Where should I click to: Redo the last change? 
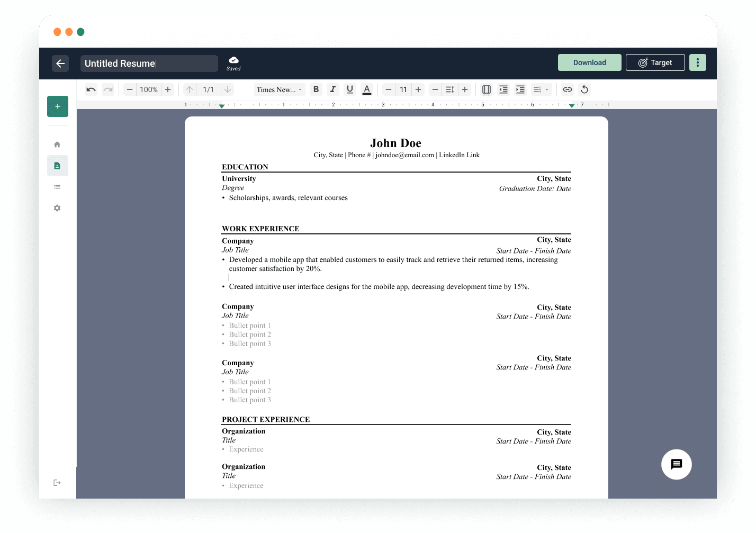pyautogui.click(x=107, y=89)
